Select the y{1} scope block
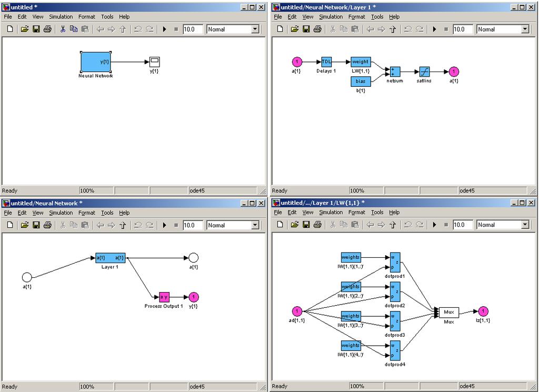Viewport: 539px width, 392px height. click(155, 62)
